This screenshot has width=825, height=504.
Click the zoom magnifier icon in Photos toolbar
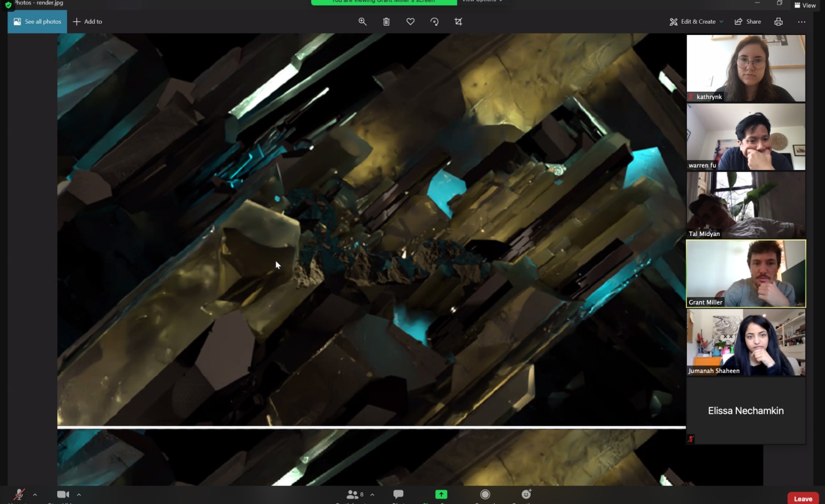pyautogui.click(x=362, y=22)
